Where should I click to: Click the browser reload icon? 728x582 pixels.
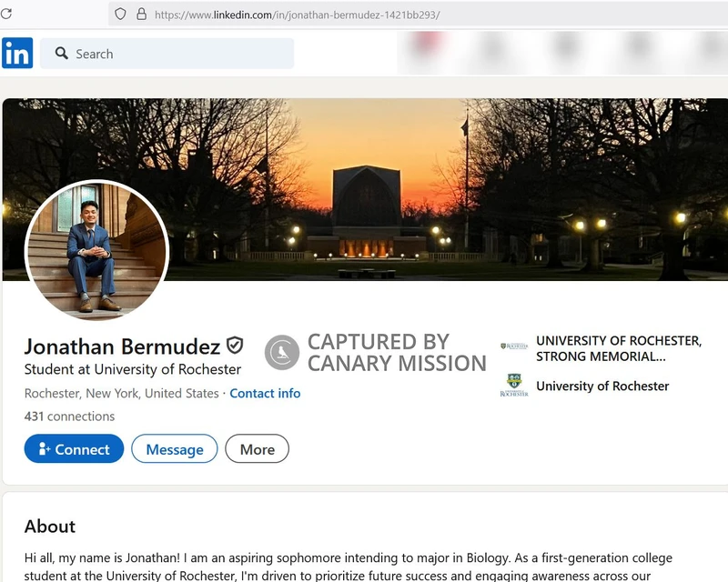click(6, 14)
